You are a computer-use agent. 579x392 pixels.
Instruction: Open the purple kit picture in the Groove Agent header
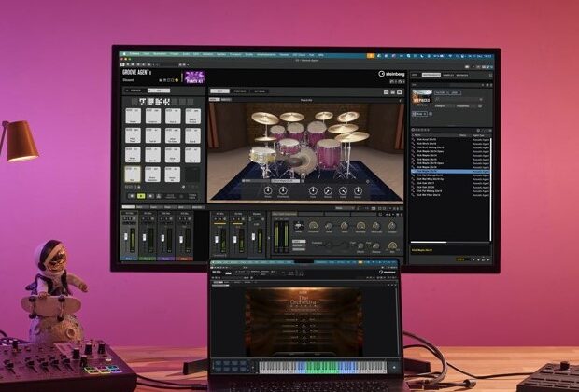194,77
